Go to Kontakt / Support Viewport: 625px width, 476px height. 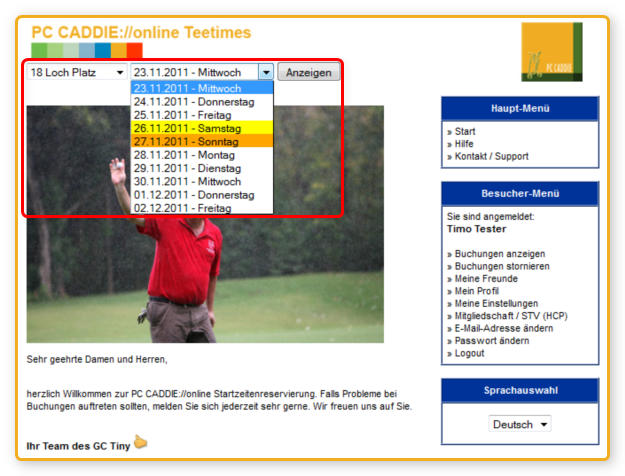491,156
